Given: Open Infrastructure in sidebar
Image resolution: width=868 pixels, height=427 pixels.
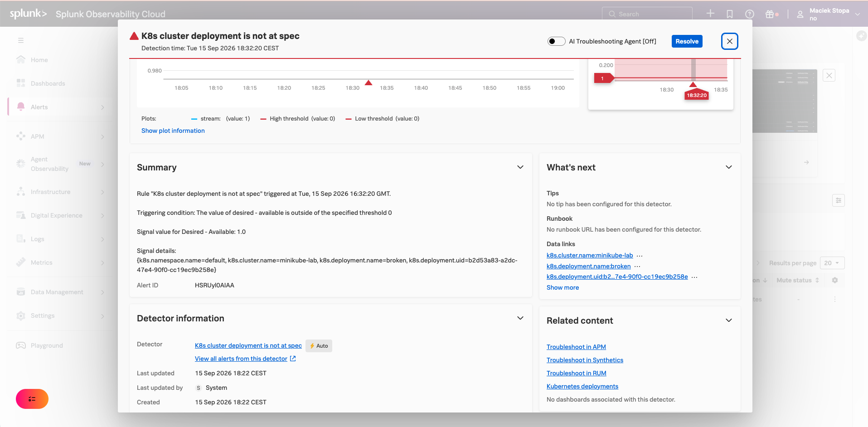Looking at the screenshot, I should point(50,192).
